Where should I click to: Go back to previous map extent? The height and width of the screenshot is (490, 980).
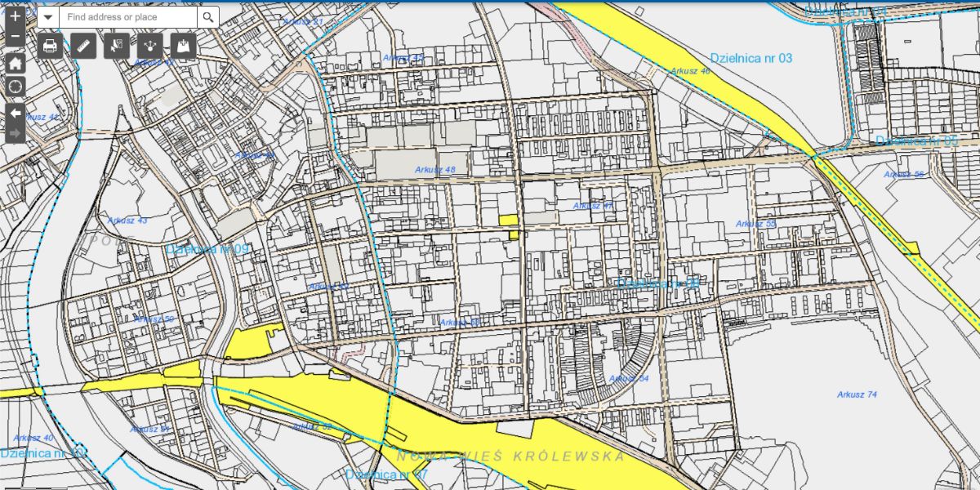pyautogui.click(x=16, y=113)
